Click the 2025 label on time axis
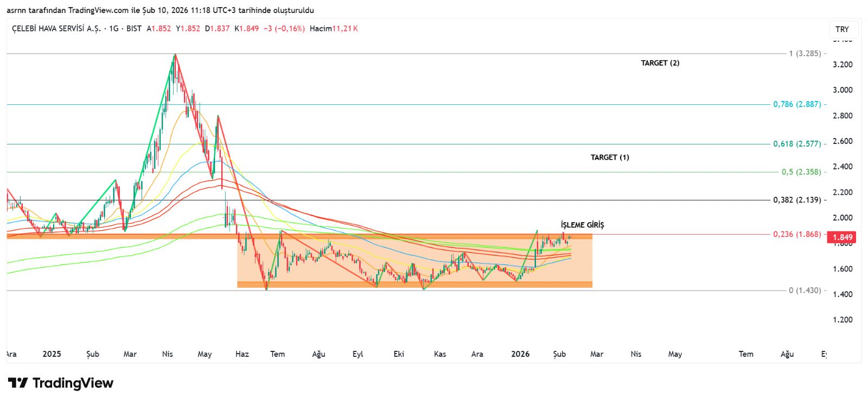868x403 pixels. tap(52, 354)
